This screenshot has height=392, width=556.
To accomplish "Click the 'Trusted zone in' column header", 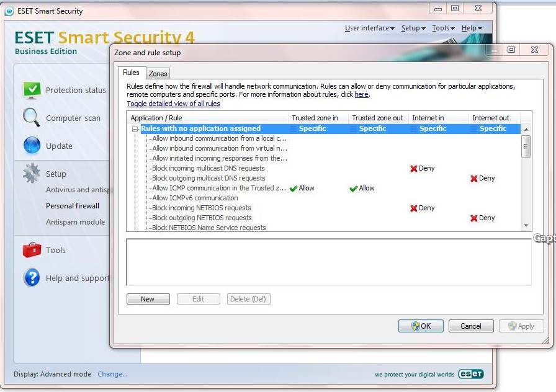I will click(318, 118).
